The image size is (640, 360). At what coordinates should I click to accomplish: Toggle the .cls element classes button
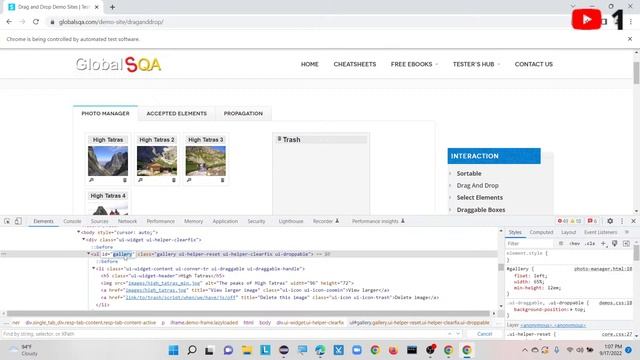click(590, 243)
